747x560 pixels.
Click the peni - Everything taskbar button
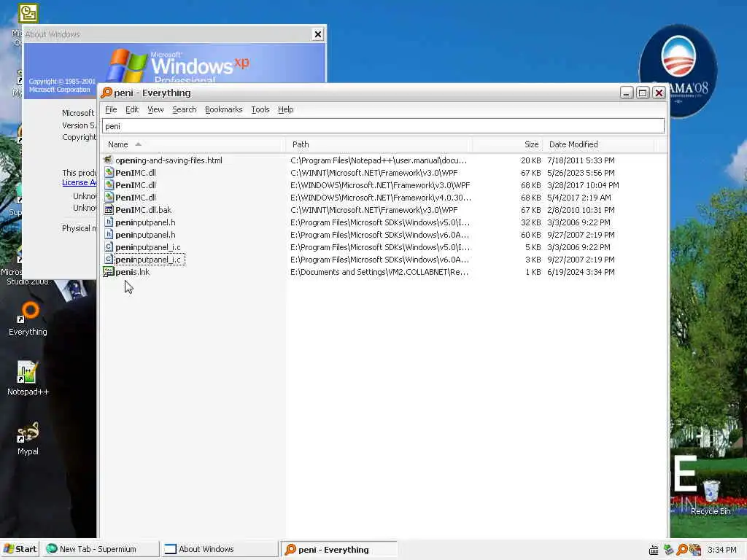coord(338,549)
